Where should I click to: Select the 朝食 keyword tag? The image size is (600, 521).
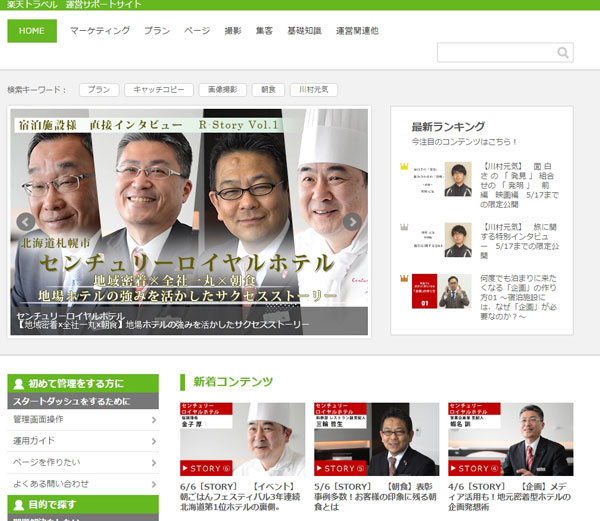[x=268, y=90]
